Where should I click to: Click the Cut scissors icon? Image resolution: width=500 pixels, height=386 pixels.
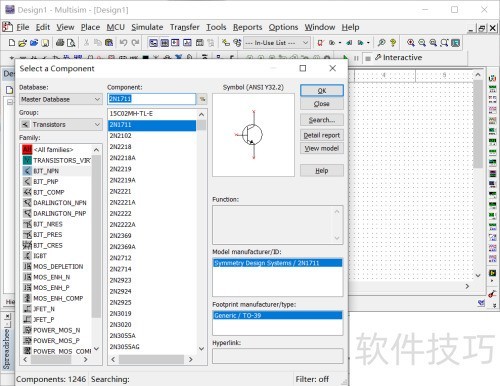86,43
